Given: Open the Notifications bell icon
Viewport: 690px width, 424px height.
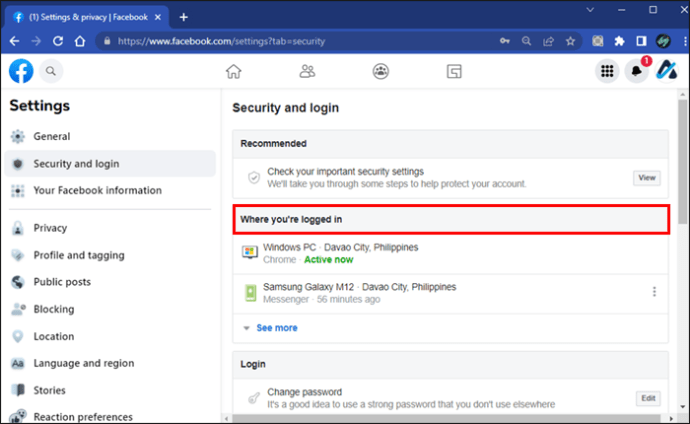Looking at the screenshot, I should (x=636, y=71).
